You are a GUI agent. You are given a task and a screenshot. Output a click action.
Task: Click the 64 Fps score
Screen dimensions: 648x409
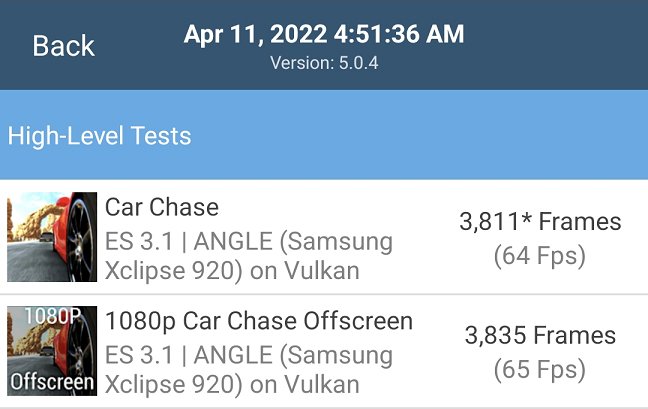(x=540, y=256)
